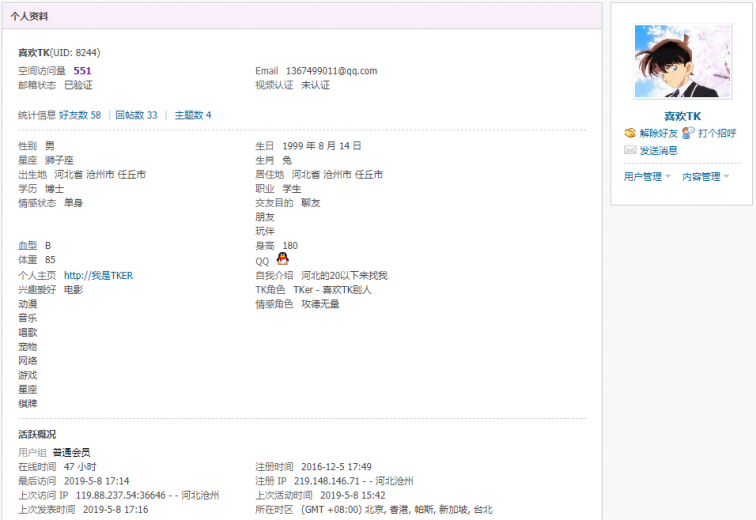The width and height of the screenshot is (756, 520).
Task: Click the 活跃概况 section heading
Action: [37, 435]
